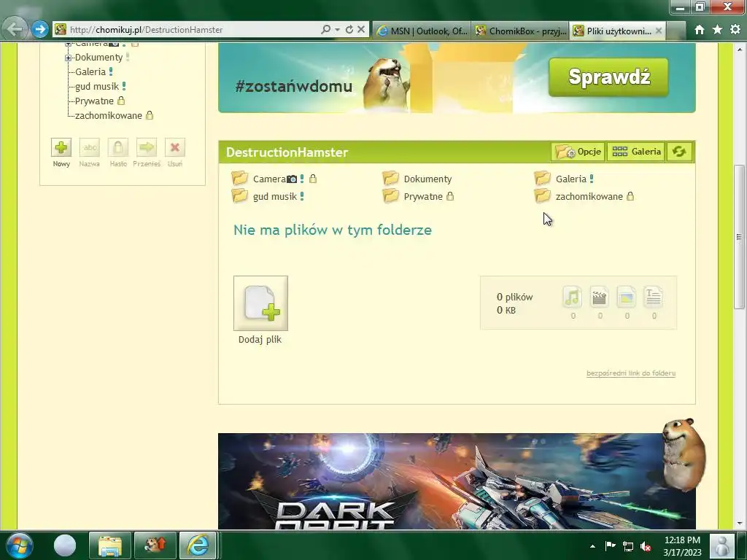Screen dimensions: 747x560
Task: Open the Favorites star icon
Action: point(717,29)
